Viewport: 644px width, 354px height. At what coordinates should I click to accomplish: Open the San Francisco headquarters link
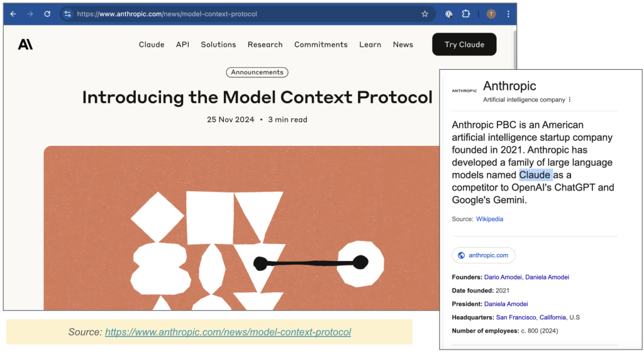516,318
